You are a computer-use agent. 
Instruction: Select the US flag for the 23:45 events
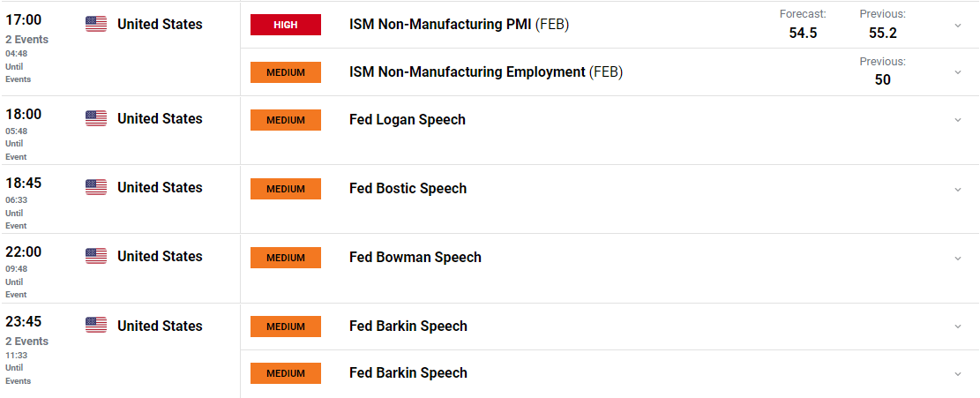tap(96, 326)
